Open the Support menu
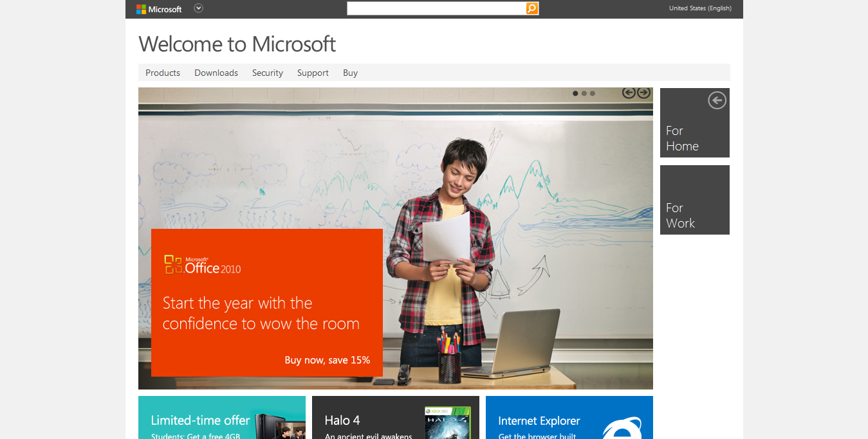The width and height of the screenshot is (868, 439). [x=313, y=73]
